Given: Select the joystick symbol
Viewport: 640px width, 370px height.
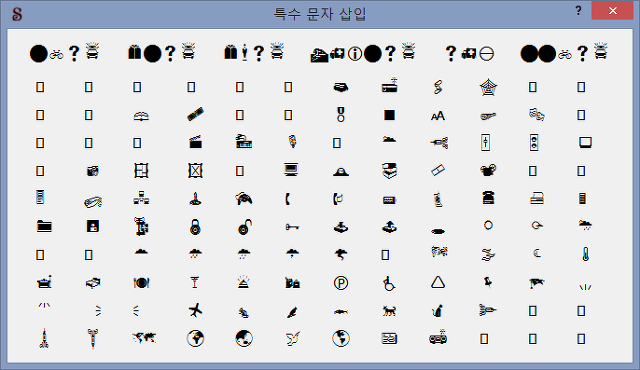Looking at the screenshot, I should (196, 198).
